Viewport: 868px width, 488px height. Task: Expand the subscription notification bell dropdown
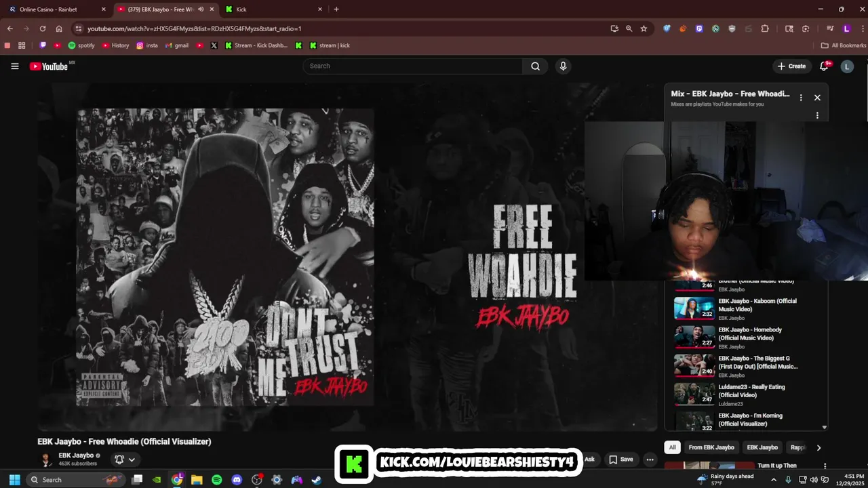coord(125,459)
